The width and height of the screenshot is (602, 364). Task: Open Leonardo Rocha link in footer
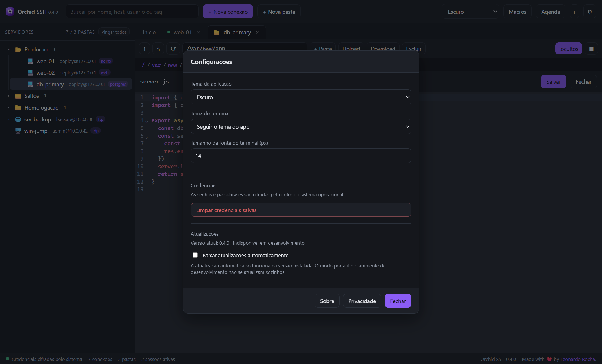(578, 359)
